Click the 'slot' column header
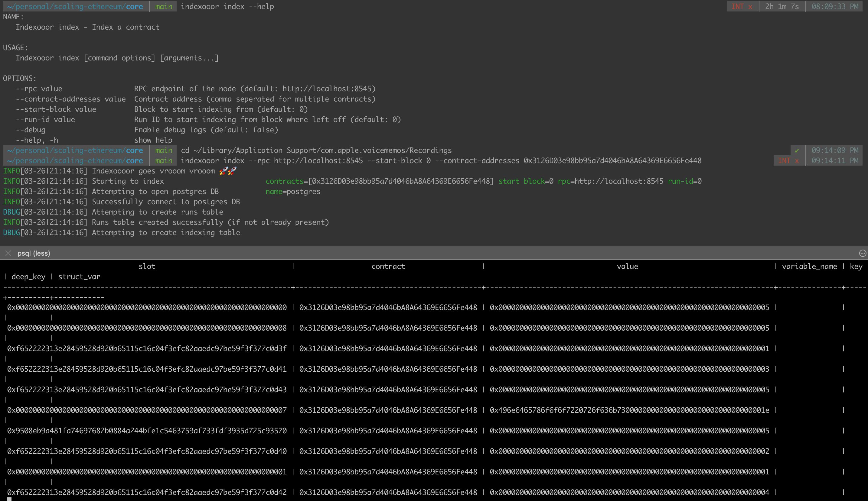This screenshot has height=501, width=868. [x=147, y=266]
